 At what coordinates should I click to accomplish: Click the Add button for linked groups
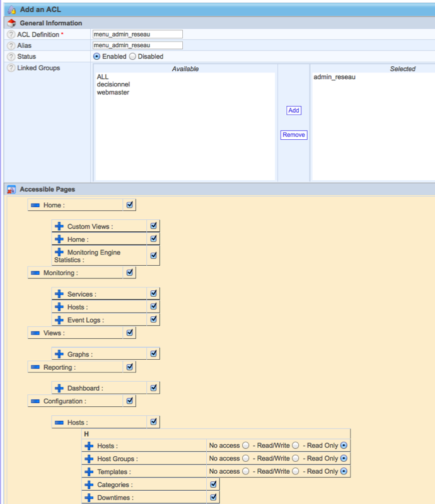pyautogui.click(x=293, y=110)
